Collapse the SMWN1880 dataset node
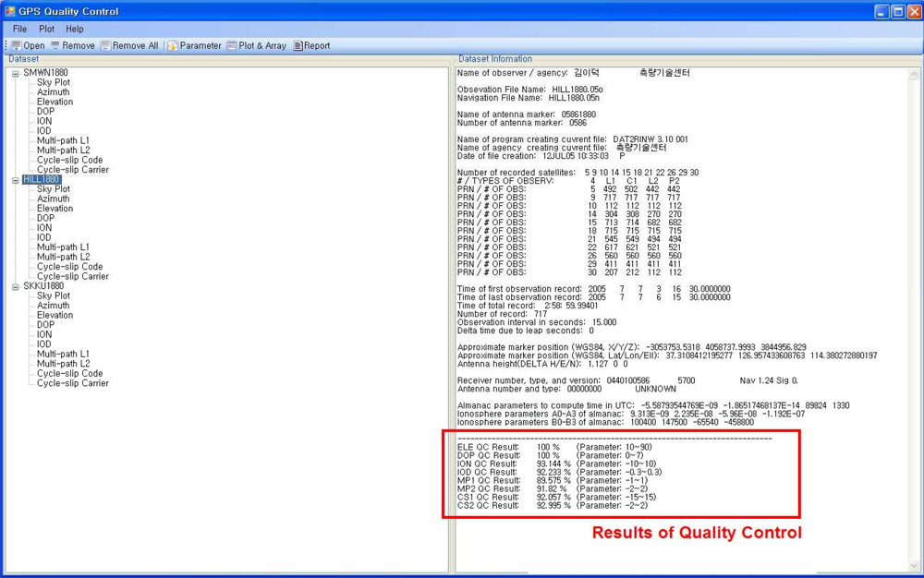This screenshot has width=924, height=578. coord(16,73)
